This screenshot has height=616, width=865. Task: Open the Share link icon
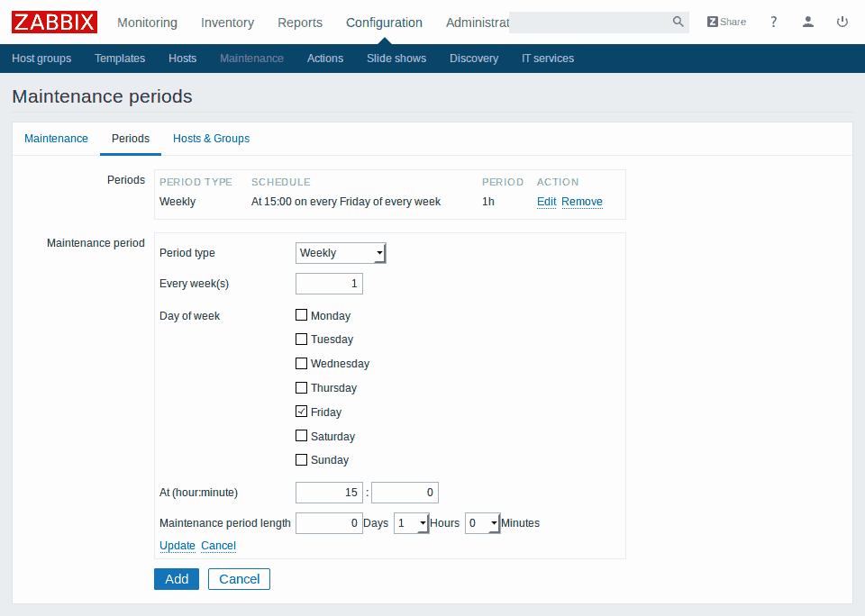coord(726,22)
